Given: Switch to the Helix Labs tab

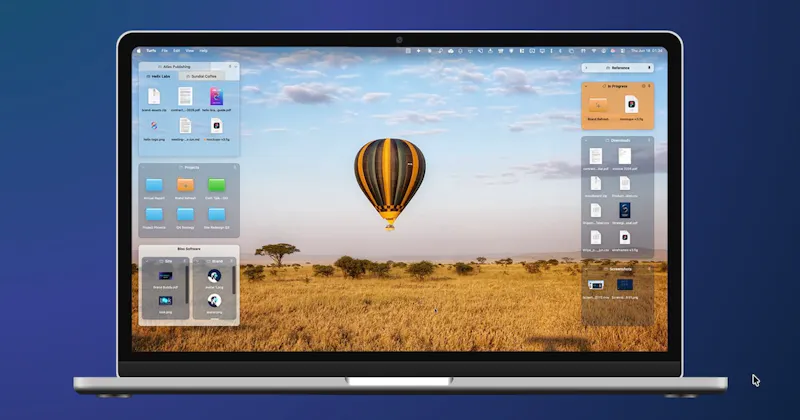Looking at the screenshot, I should [x=159, y=77].
